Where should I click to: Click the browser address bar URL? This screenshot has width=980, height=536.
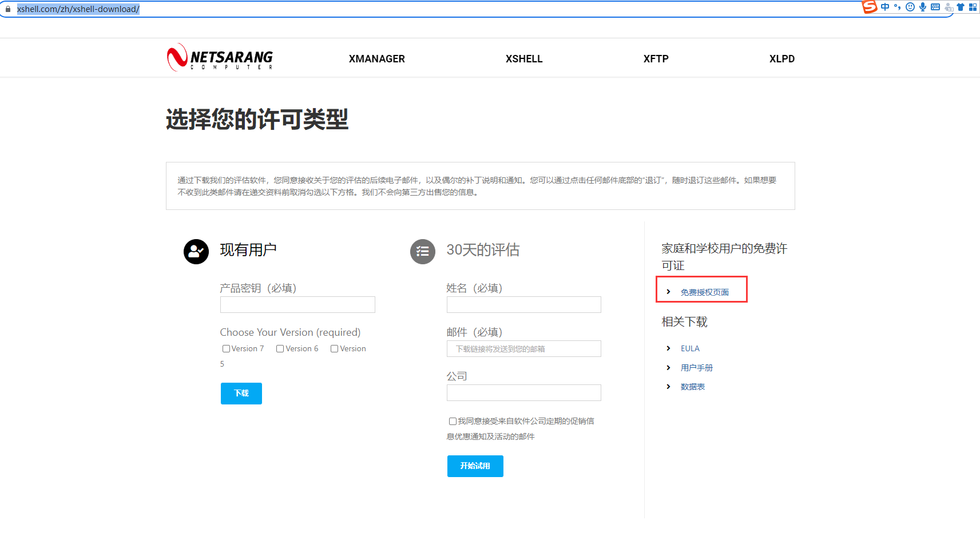78,9
